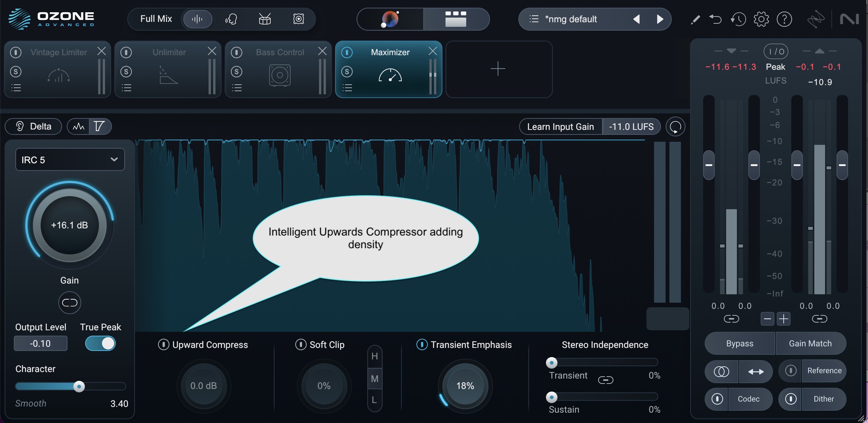The width and height of the screenshot is (868, 423).
Task: Open the Master Assistant colorful orb view
Action: (390, 19)
